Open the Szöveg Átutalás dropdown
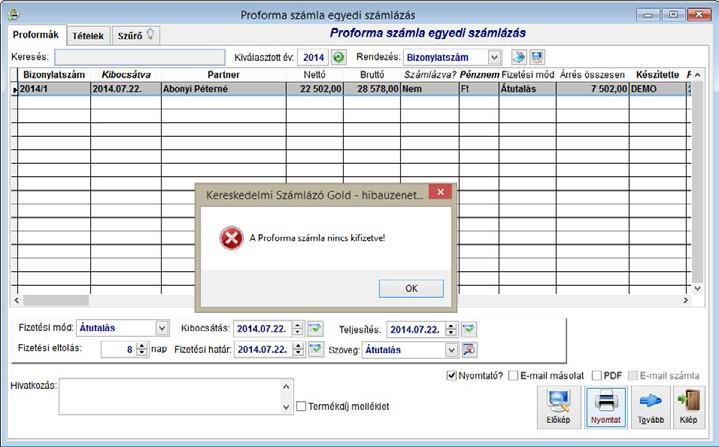 coord(451,350)
